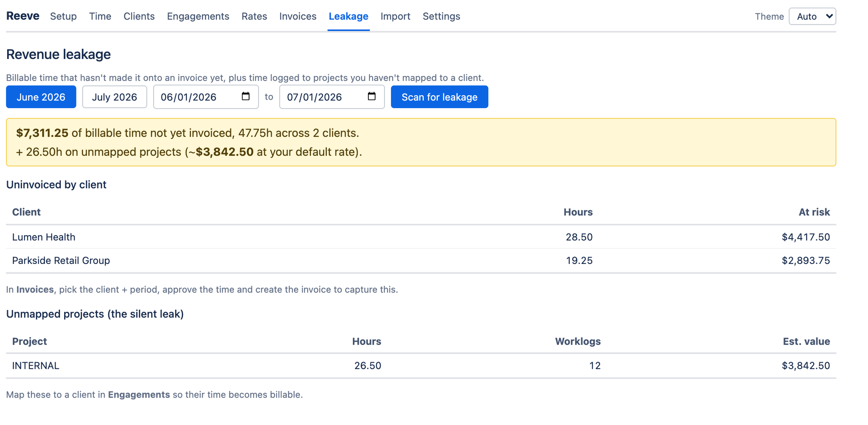Click the Project column header
Image resolution: width=868 pixels, height=425 pixels.
click(30, 341)
